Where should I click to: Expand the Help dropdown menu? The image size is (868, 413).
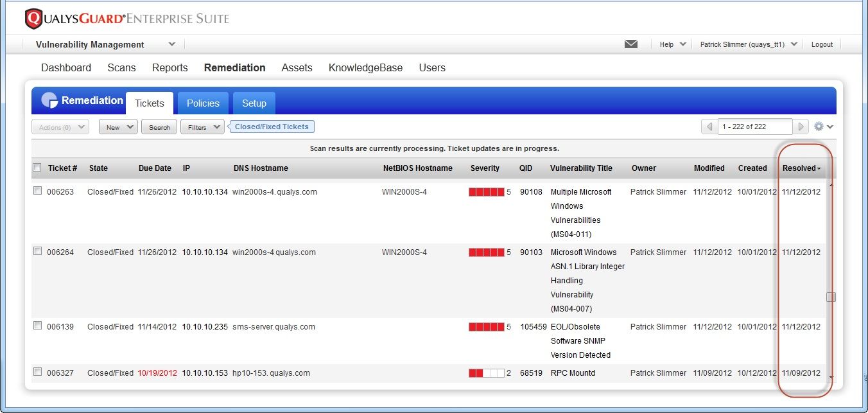(673, 44)
